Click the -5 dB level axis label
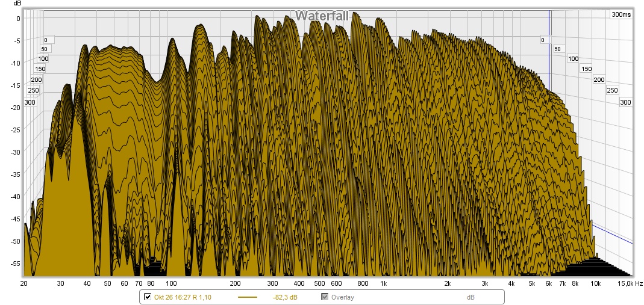 [17, 40]
